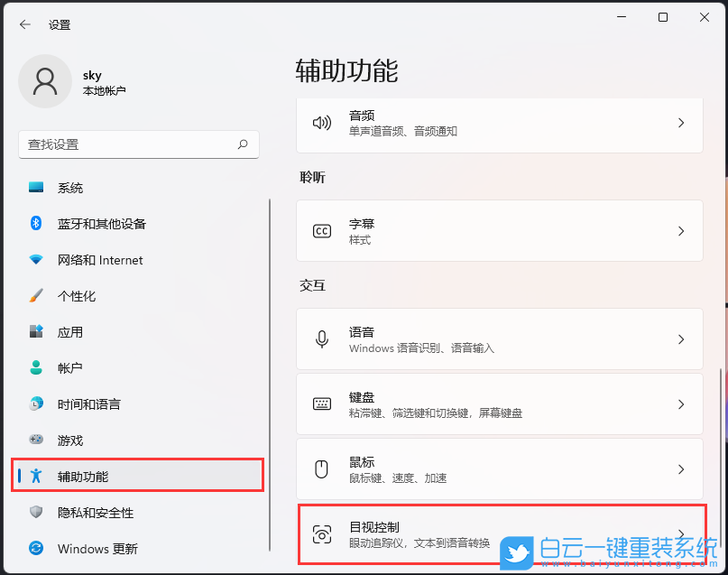728x575 pixels.
Task: Click the microphone icon next to 语音
Action: 322,338
